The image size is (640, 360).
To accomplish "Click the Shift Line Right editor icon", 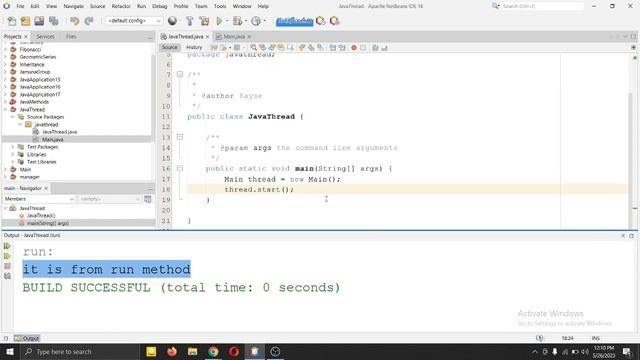I will click(342, 48).
